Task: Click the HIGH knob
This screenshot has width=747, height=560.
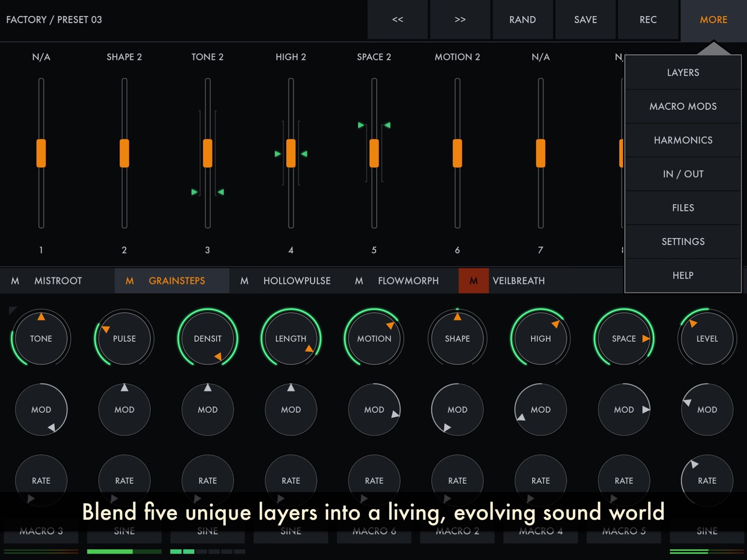Action: 541,338
